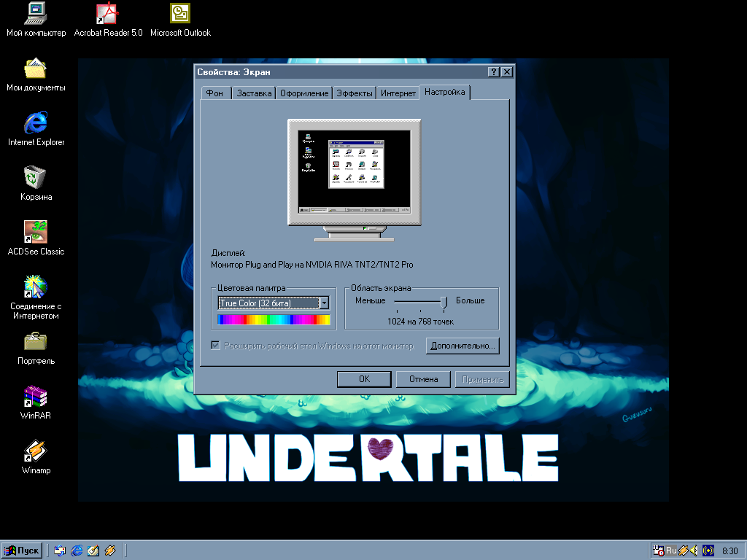Switch to the Заставка tab
This screenshot has height=560, width=747.
pyautogui.click(x=254, y=93)
